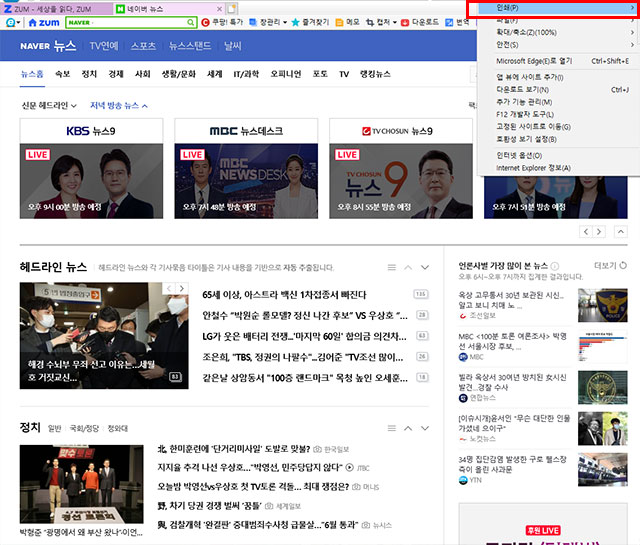Image resolution: width=640 pixels, height=545 pixels.
Task: Click the Zum toolbar 'e' logo icon
Action: [x=13, y=22]
